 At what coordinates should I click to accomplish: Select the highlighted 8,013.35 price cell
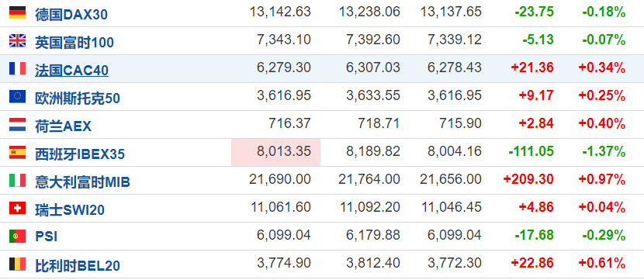click(x=276, y=152)
